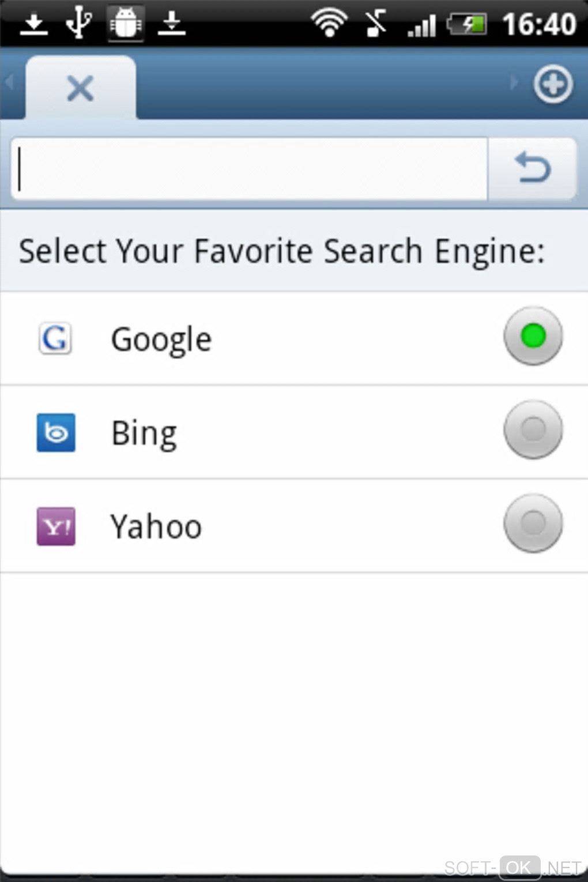This screenshot has width=588, height=882.
Task: Tap the USB connection status icon
Action: (x=78, y=23)
